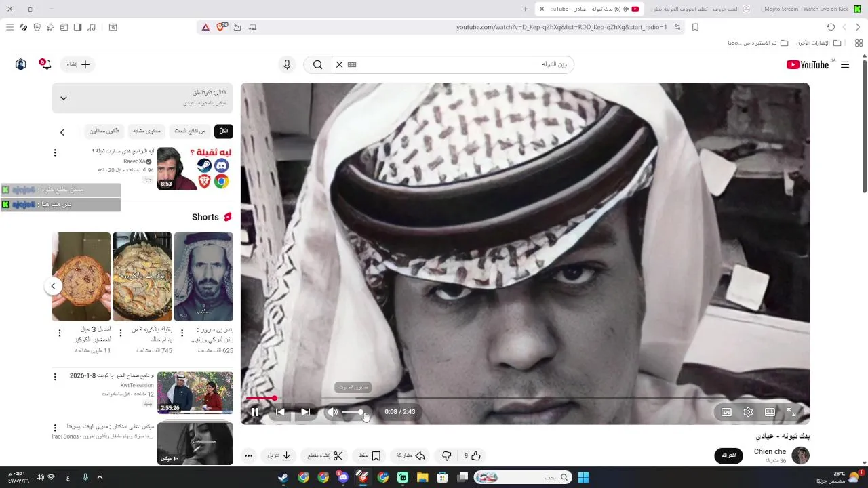Image resolution: width=868 pixels, height=488 pixels.
Task: Subscribe to Chien che channel
Action: point(729,455)
